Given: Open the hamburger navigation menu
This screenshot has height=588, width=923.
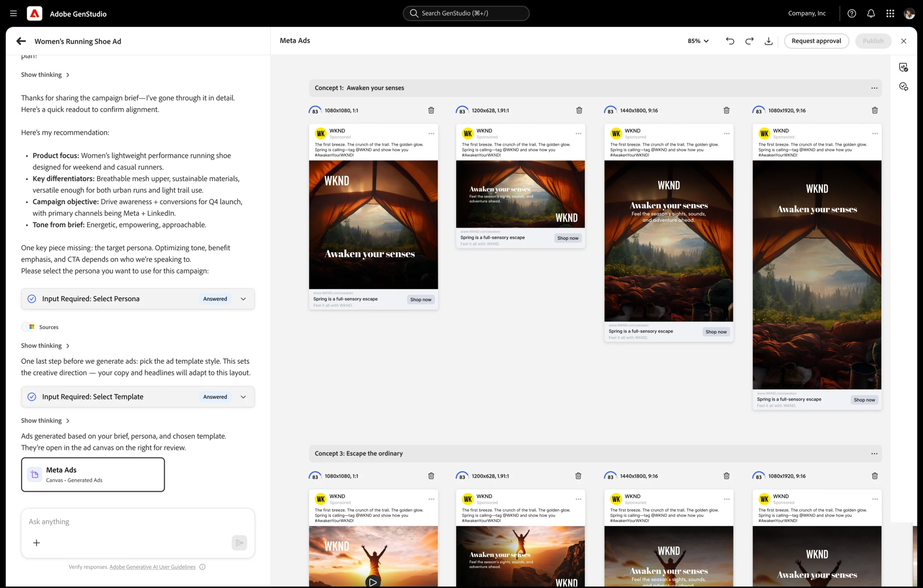Looking at the screenshot, I should point(13,13).
